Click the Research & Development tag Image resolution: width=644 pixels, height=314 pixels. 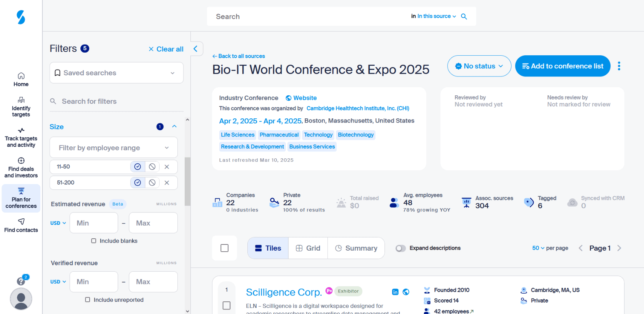pyautogui.click(x=252, y=147)
